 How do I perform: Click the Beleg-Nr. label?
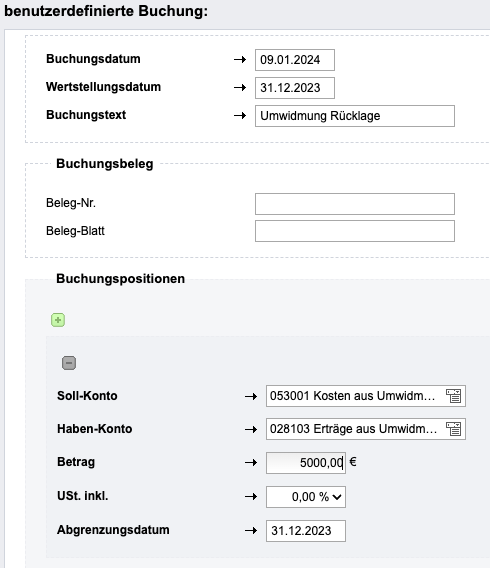tap(71, 203)
